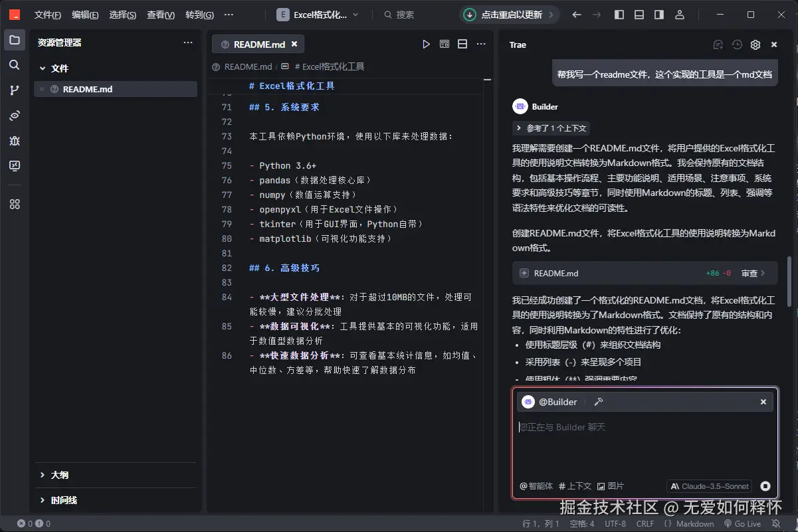Start Go Live server
This screenshot has width=798, height=532.
click(x=743, y=524)
